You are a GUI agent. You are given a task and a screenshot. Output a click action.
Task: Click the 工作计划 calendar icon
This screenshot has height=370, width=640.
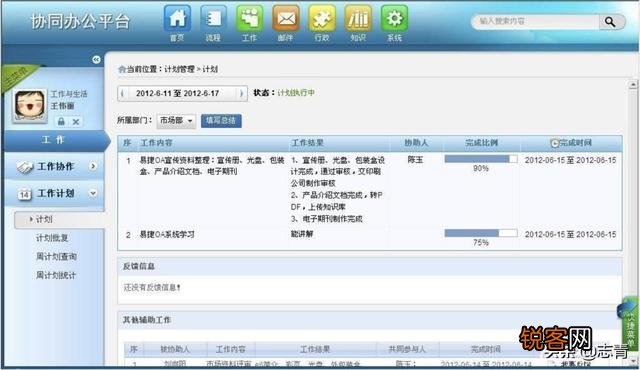point(24,194)
